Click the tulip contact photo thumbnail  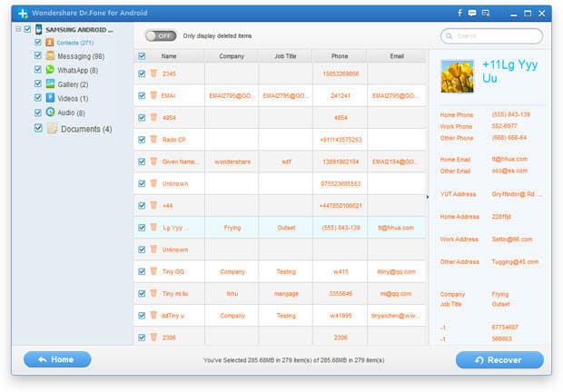[457, 76]
